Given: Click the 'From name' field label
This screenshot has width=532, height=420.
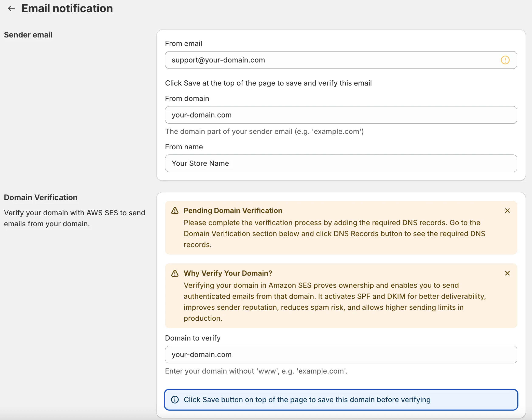Looking at the screenshot, I should tap(184, 147).
